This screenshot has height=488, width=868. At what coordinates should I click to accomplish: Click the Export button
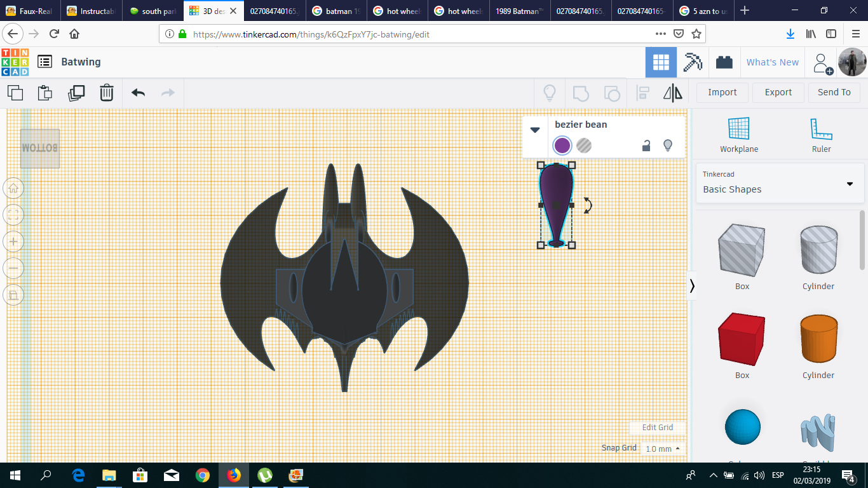click(778, 92)
